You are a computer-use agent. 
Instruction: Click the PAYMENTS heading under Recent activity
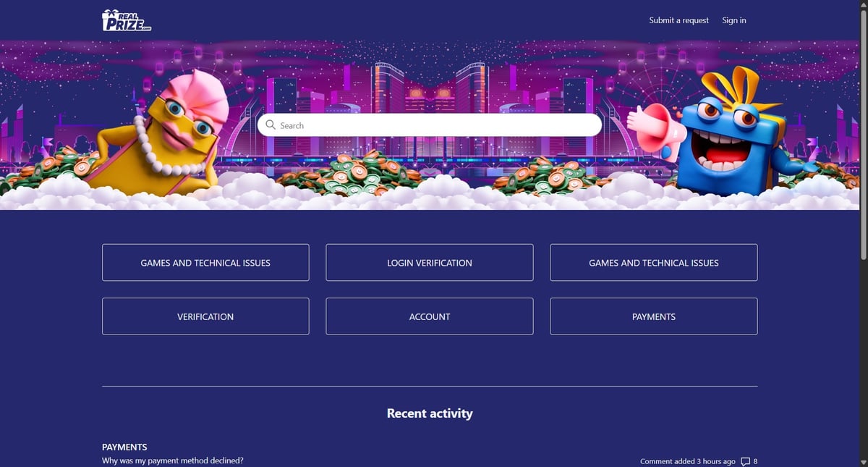tap(124, 447)
